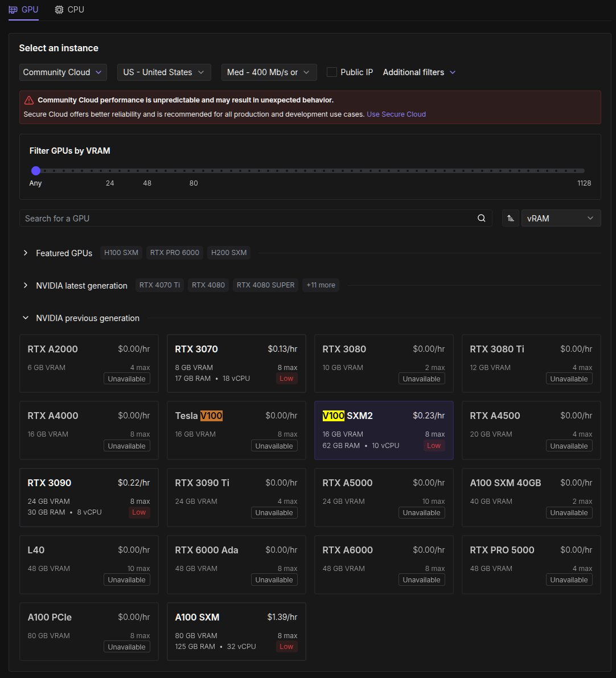Click the 62 GB RAM text
The height and width of the screenshot is (678, 616).
[341, 445]
